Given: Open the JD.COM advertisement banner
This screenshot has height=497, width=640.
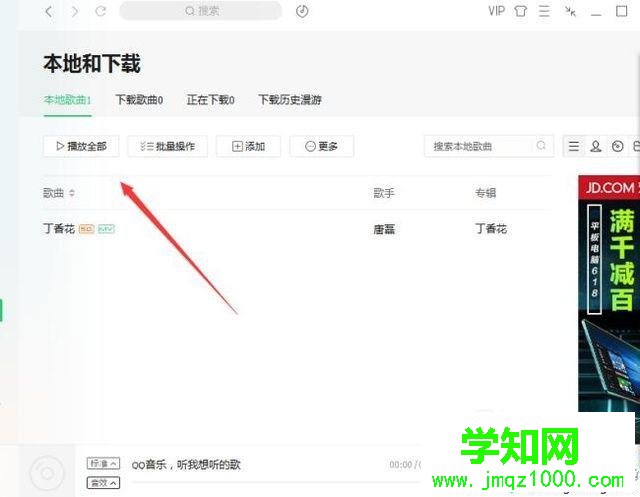Looking at the screenshot, I should [x=609, y=294].
